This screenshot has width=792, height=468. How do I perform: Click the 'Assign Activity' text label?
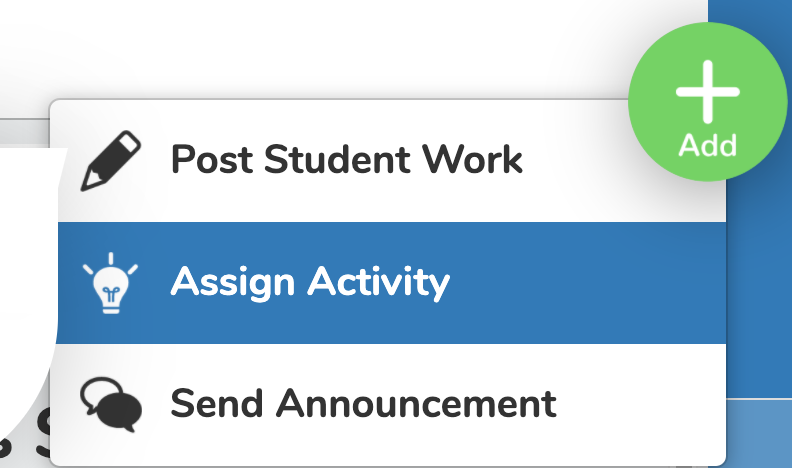click(x=310, y=283)
